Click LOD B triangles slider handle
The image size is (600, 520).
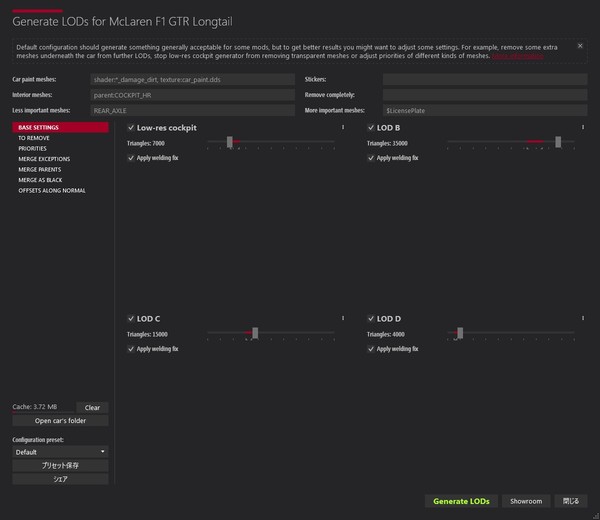[x=558, y=142]
